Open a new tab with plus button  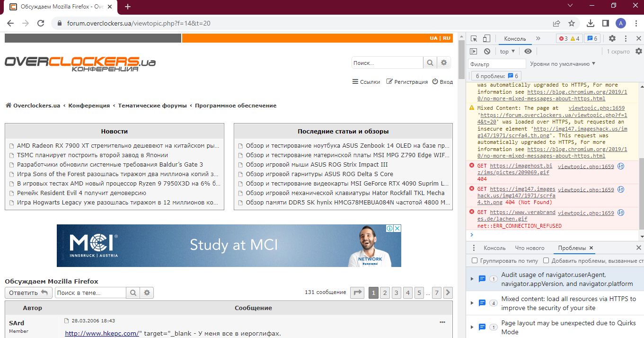coord(128,7)
